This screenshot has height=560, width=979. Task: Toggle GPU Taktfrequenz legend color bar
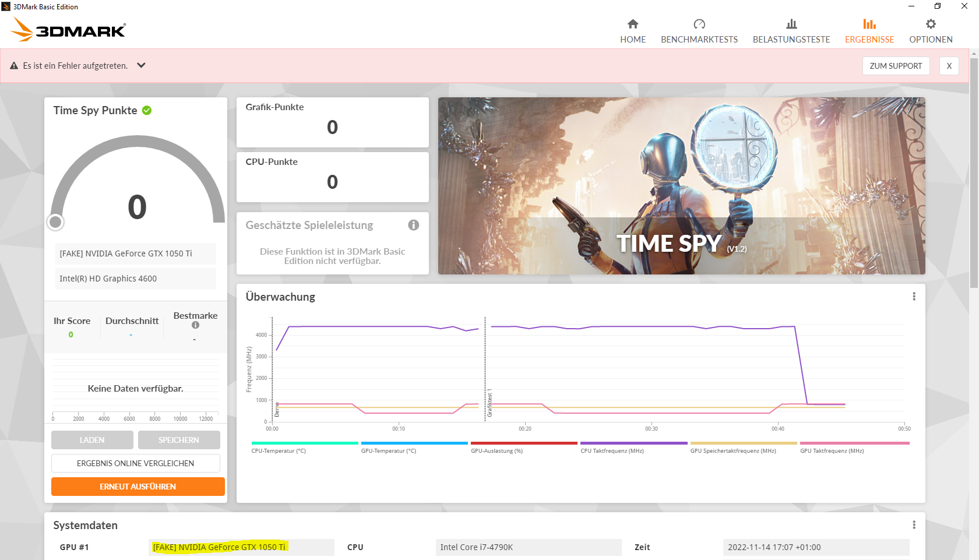click(855, 443)
